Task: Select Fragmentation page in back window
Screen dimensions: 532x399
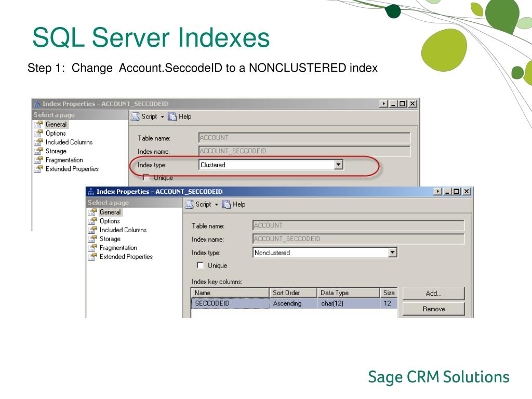Action: coord(64,160)
